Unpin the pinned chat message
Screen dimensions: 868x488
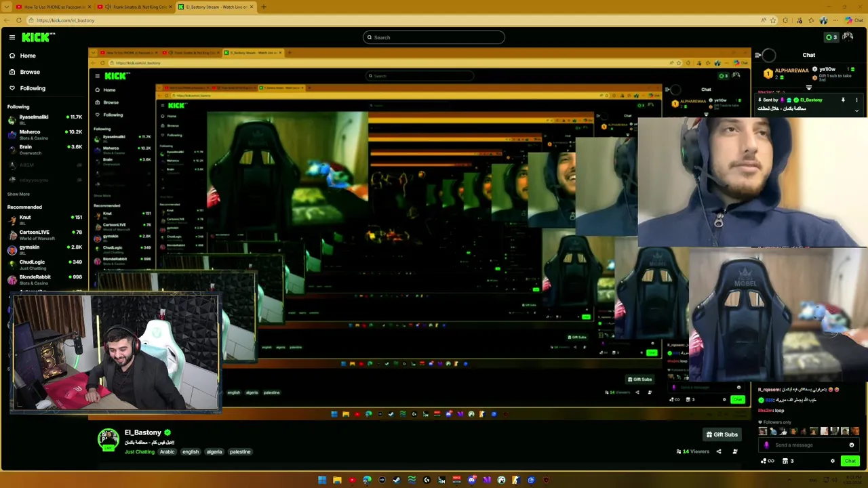tap(843, 100)
